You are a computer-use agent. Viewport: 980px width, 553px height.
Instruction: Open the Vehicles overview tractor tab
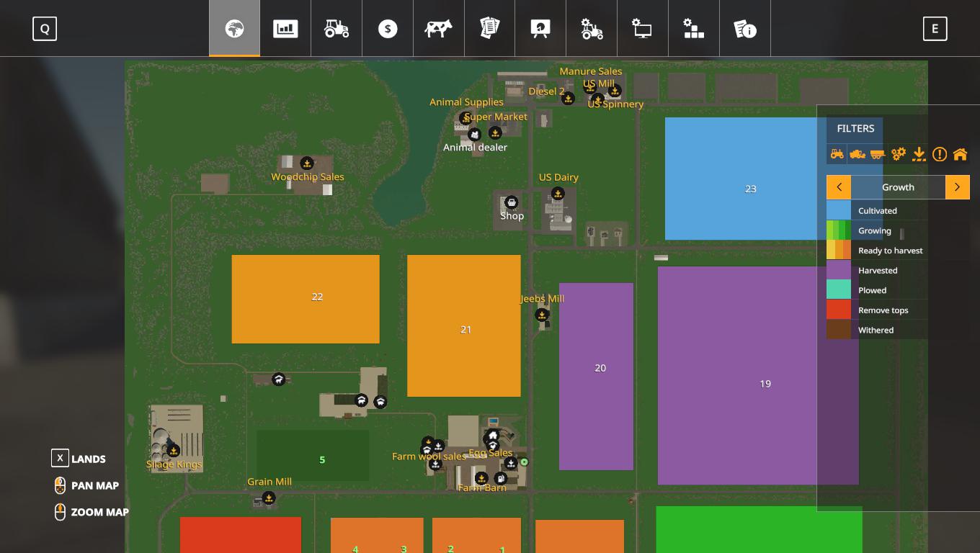[x=337, y=29]
